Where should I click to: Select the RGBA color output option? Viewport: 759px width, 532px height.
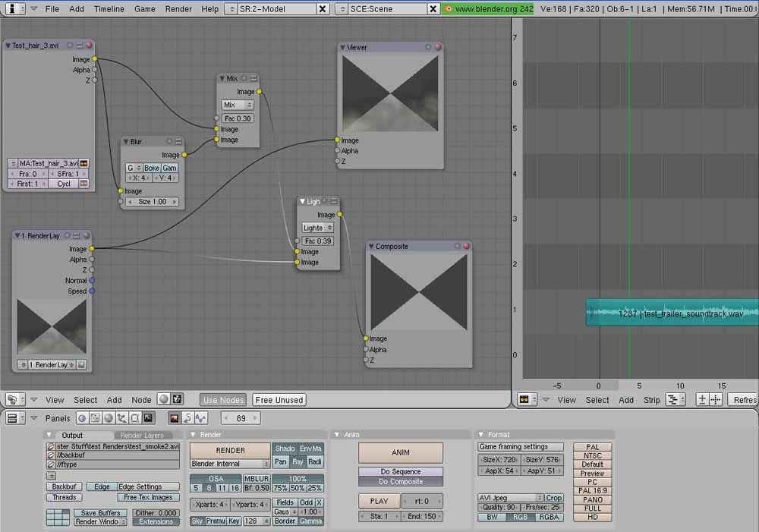tap(549, 517)
